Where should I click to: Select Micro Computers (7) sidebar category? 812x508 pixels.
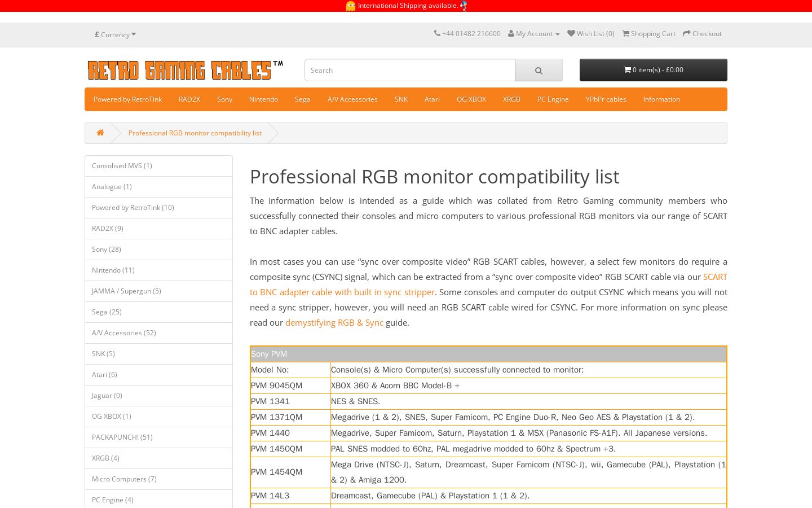(158, 479)
